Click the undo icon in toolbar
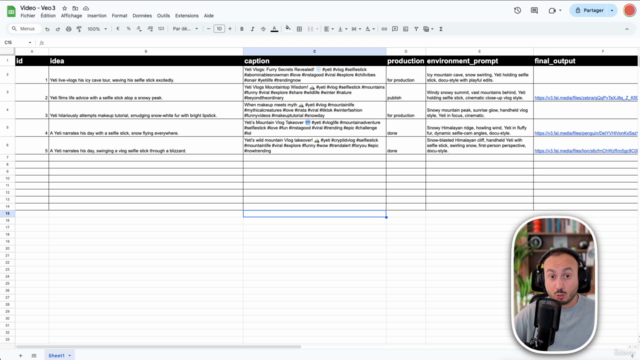 coord(47,29)
